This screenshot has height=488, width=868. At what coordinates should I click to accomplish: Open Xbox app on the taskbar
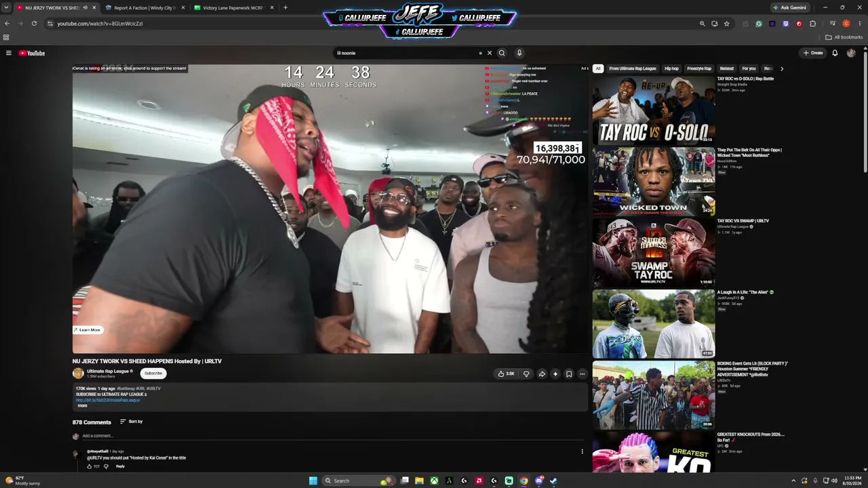pos(434,481)
